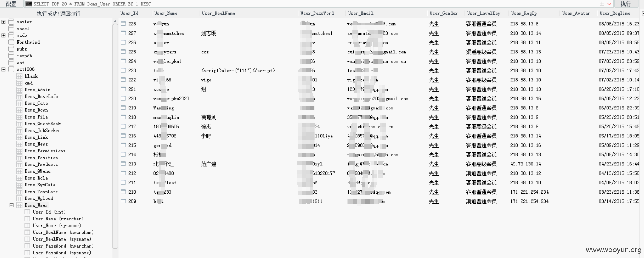Click the row icon for User_Id 220
Viewport: 644px width, 258px height.
tap(123, 98)
